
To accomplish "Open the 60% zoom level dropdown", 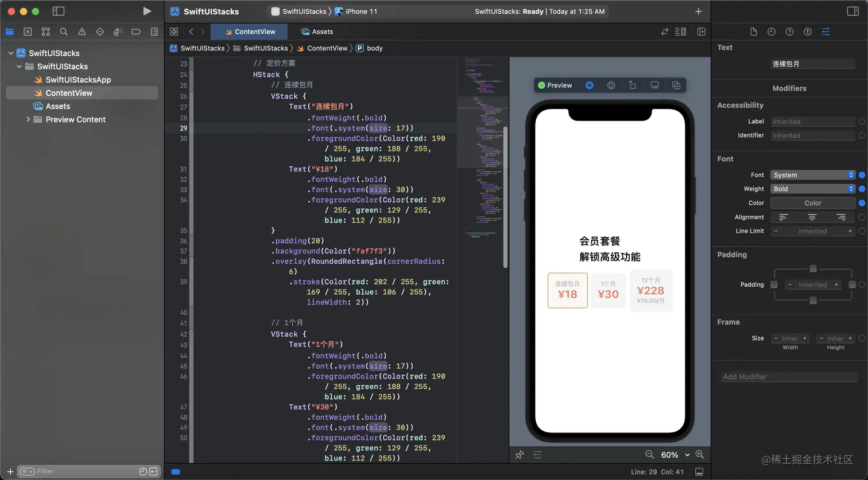I will [x=676, y=455].
